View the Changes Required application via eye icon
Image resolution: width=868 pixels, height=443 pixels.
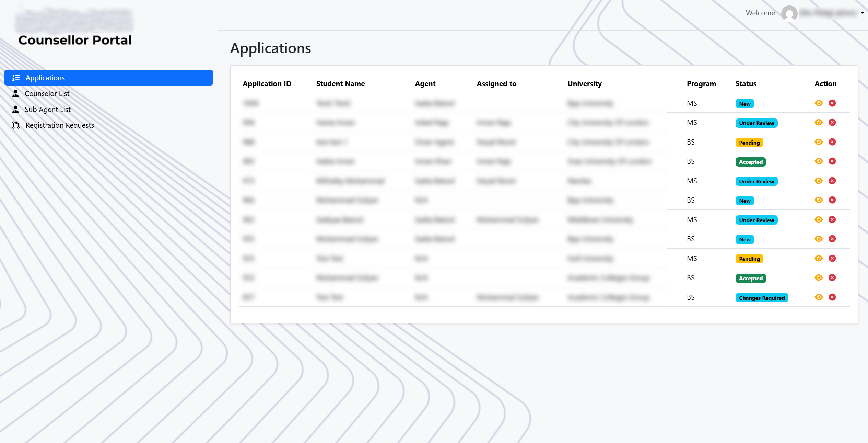click(819, 297)
